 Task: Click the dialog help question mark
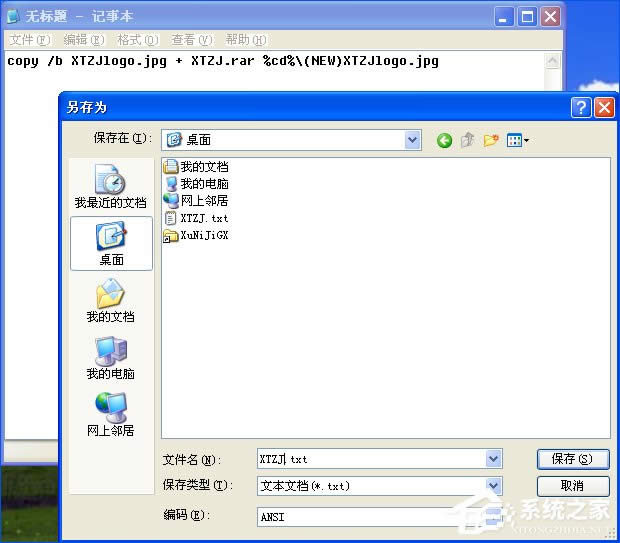point(581,107)
